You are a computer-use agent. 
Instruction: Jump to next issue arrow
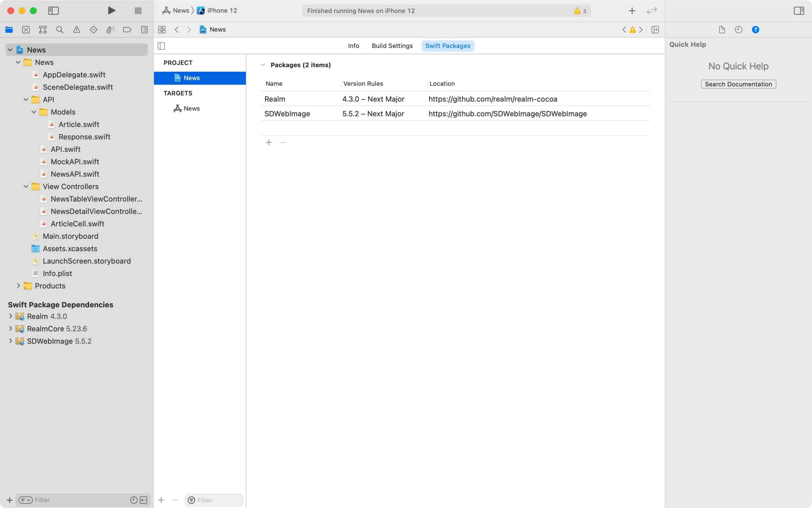coord(641,30)
